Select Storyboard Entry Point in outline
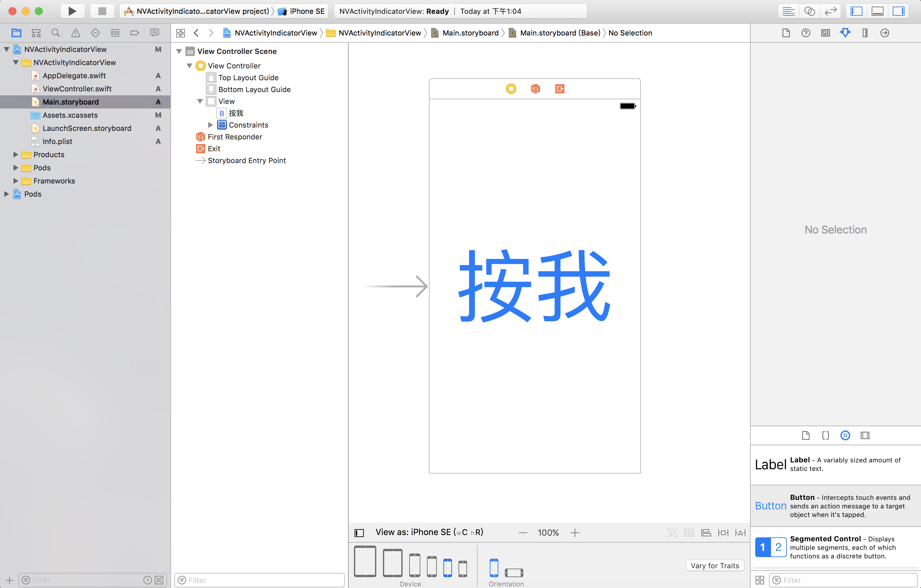The image size is (921, 588). point(247,160)
